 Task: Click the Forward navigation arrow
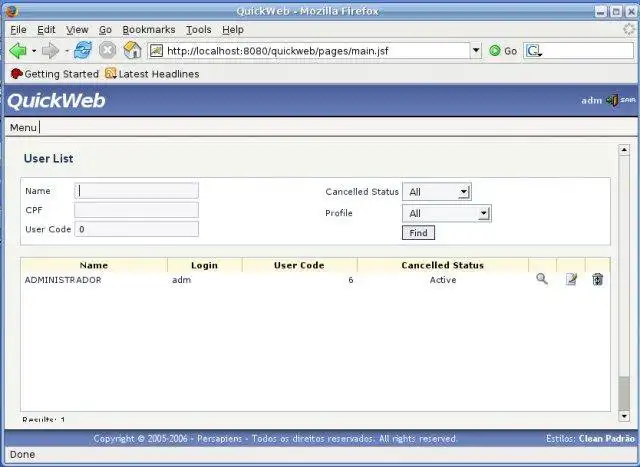pos(51,51)
